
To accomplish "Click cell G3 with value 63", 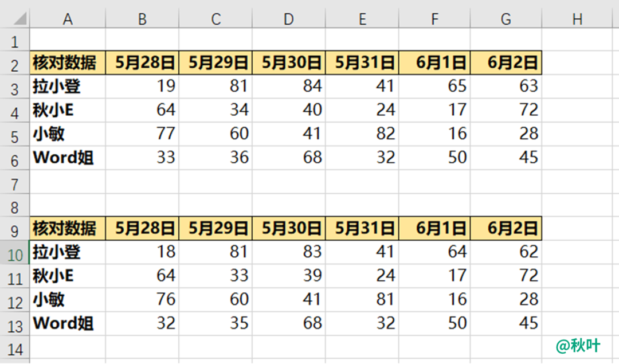I will pos(506,86).
